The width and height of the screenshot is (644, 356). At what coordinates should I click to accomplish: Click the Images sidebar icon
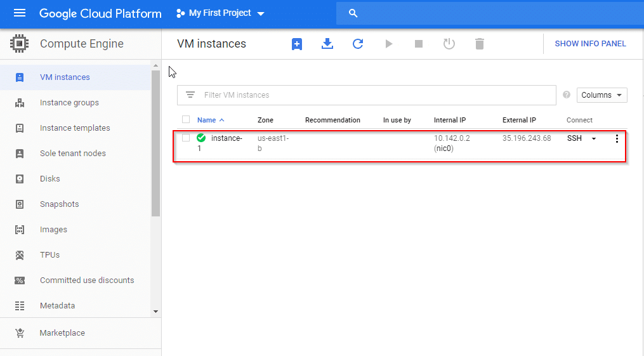(19, 230)
